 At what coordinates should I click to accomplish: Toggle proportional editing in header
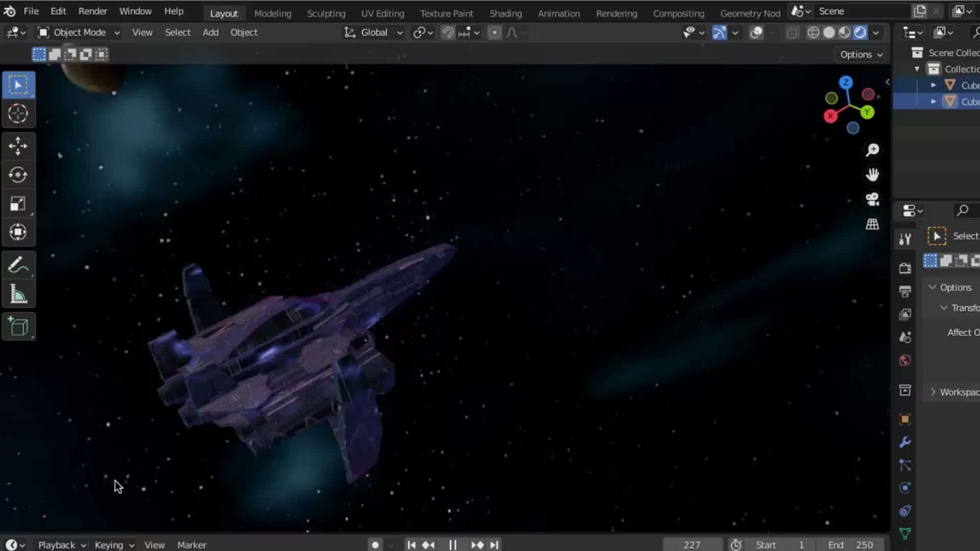[494, 33]
